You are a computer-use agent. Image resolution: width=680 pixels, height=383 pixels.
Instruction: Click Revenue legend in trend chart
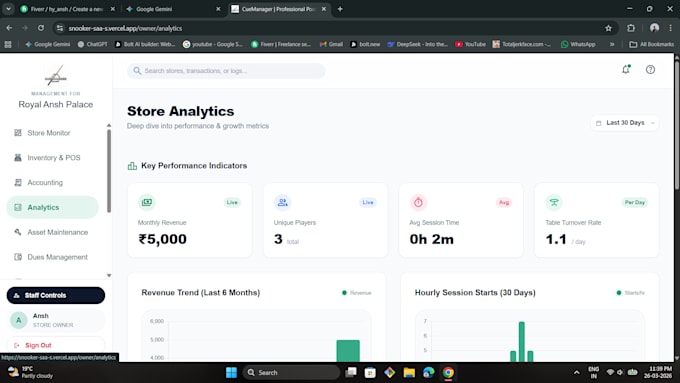click(357, 293)
